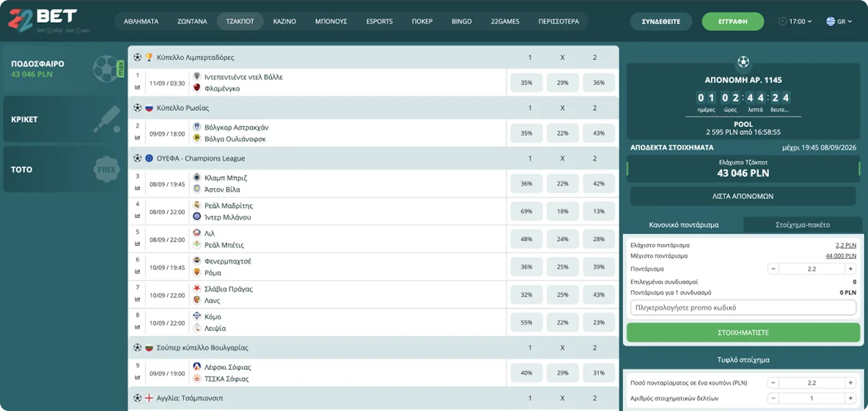The image size is (868, 411).
Task: Open the ΑΘΛΗΜΑΤΑ menu item
Action: pyautogui.click(x=141, y=21)
